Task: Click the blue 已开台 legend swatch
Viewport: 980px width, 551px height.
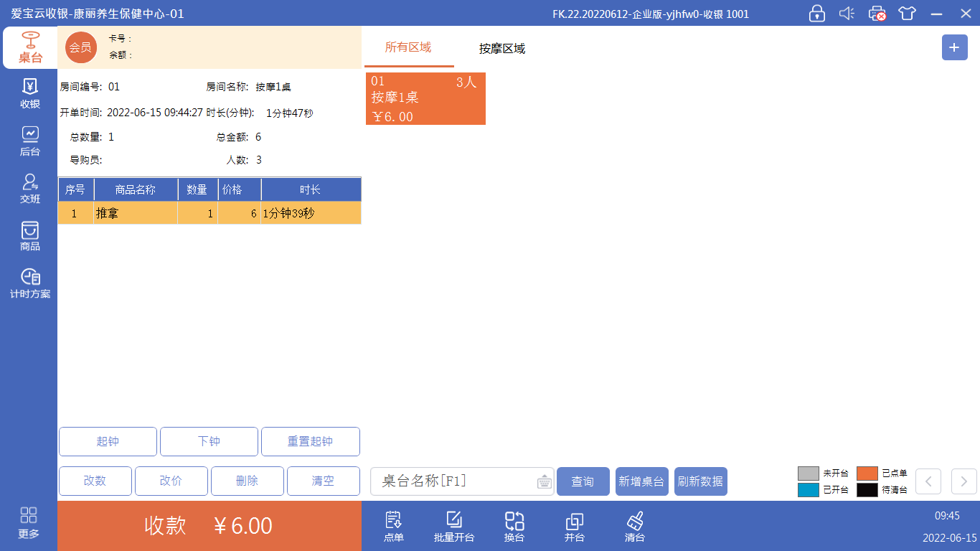Action: [x=809, y=490]
